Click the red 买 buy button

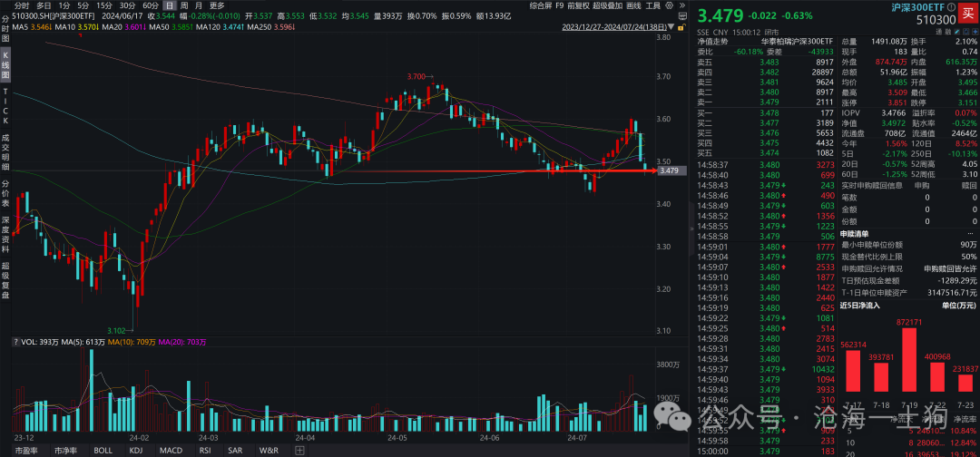(x=968, y=13)
